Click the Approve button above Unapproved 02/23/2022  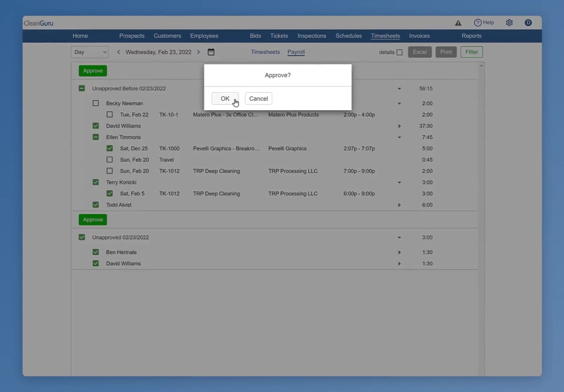point(93,219)
